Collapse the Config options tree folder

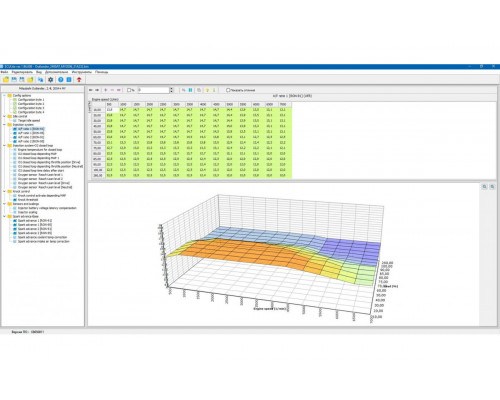click(4, 96)
